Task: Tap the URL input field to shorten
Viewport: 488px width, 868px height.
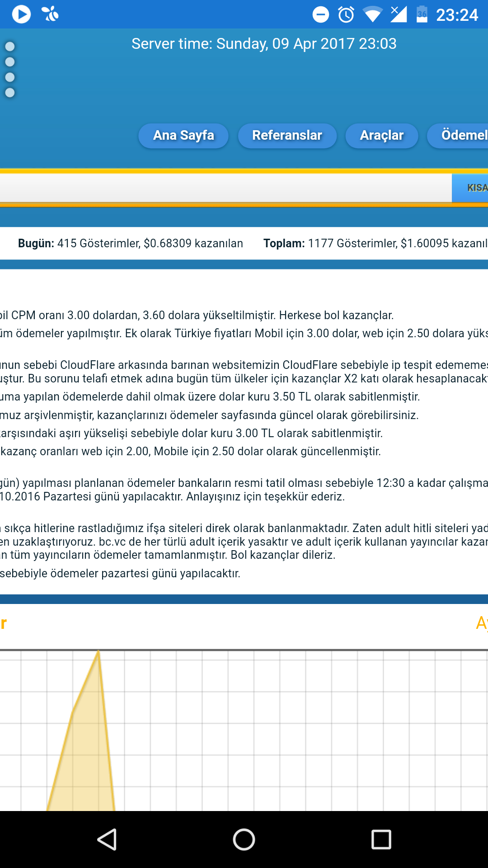Action: click(226, 188)
